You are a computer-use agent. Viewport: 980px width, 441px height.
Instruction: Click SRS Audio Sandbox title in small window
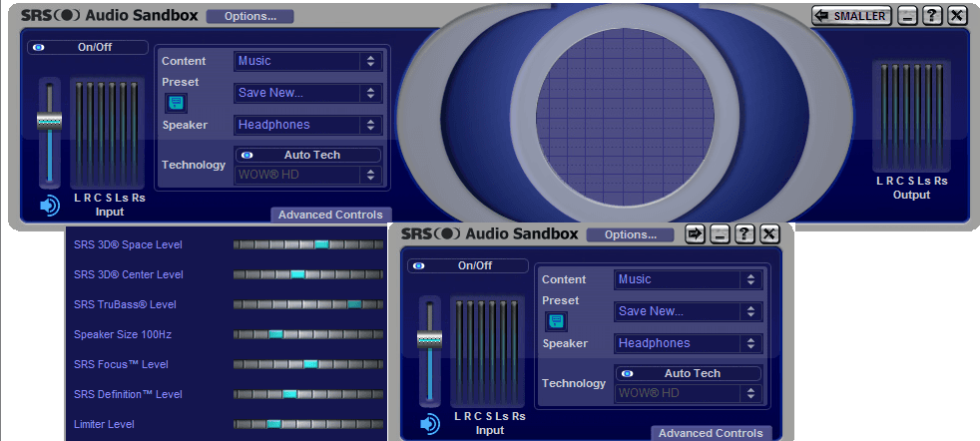[489, 234]
